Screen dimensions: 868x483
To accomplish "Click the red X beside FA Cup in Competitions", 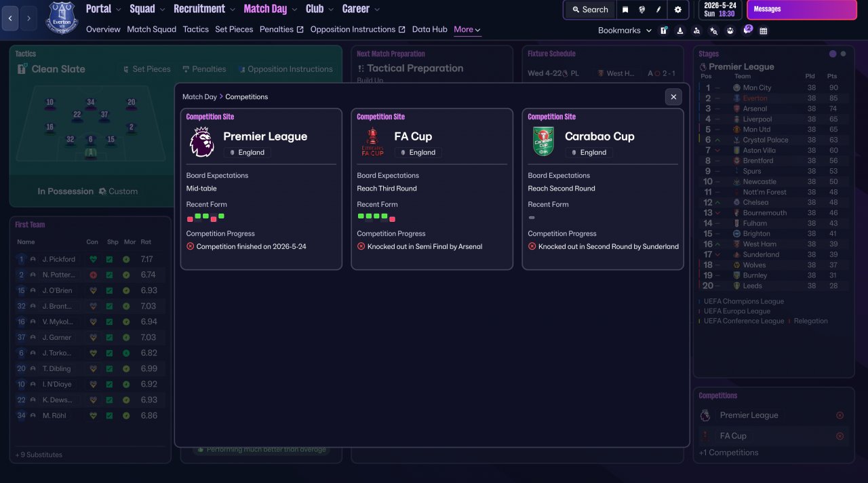I will 840,436.
